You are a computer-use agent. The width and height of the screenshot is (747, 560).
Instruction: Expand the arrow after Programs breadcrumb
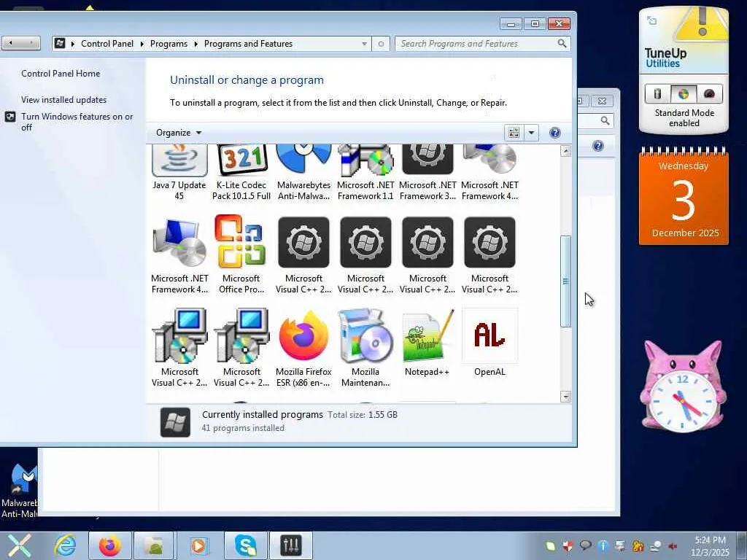click(x=196, y=44)
